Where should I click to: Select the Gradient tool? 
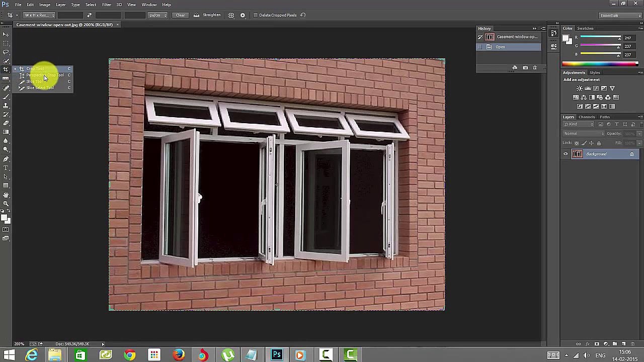pos(6,132)
